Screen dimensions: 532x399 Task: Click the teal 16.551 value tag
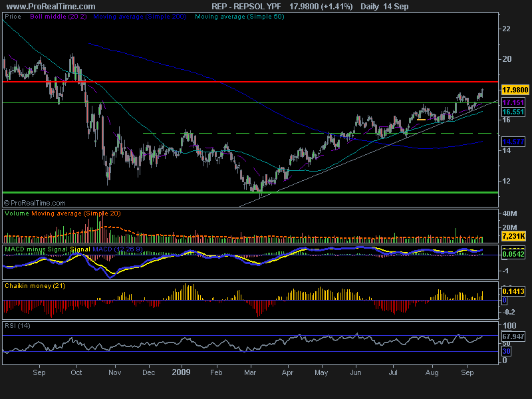tap(513, 112)
